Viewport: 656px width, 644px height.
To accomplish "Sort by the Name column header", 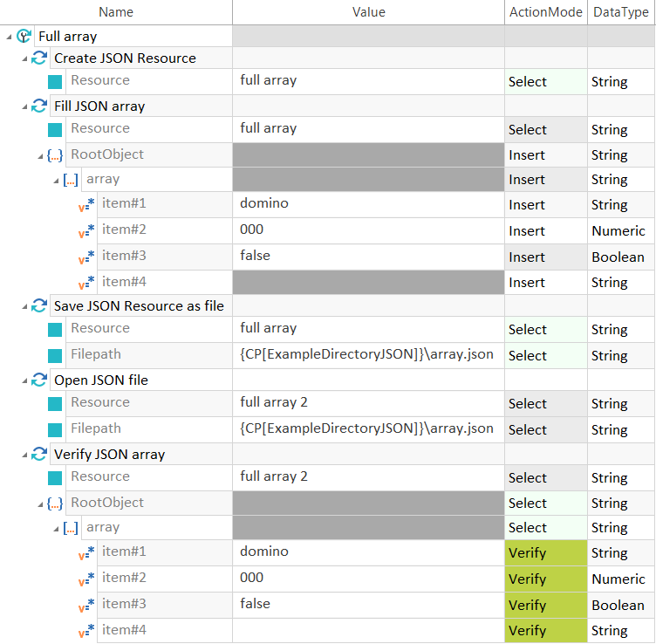I will pyautogui.click(x=116, y=12).
